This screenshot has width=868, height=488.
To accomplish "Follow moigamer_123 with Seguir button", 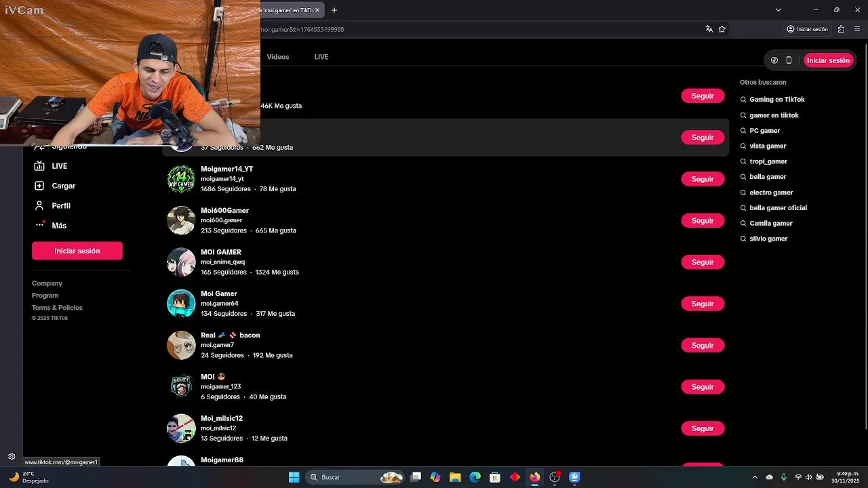I will click(x=703, y=387).
